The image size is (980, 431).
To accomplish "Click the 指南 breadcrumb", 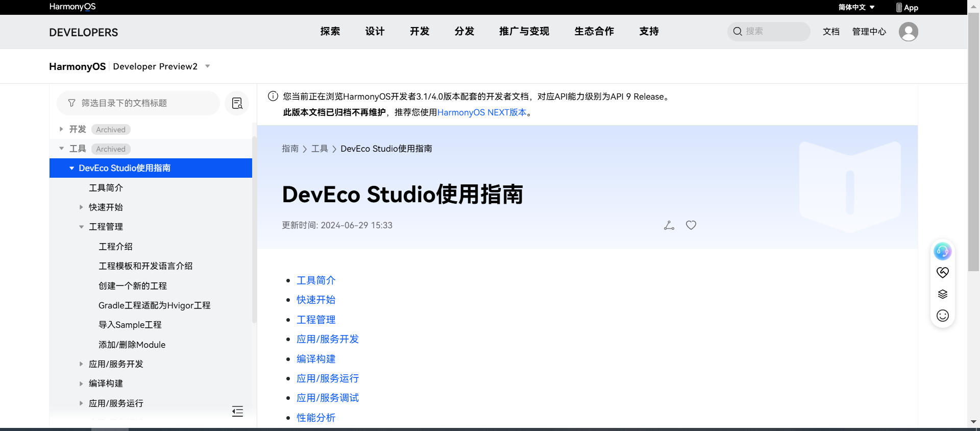I will click(x=290, y=149).
